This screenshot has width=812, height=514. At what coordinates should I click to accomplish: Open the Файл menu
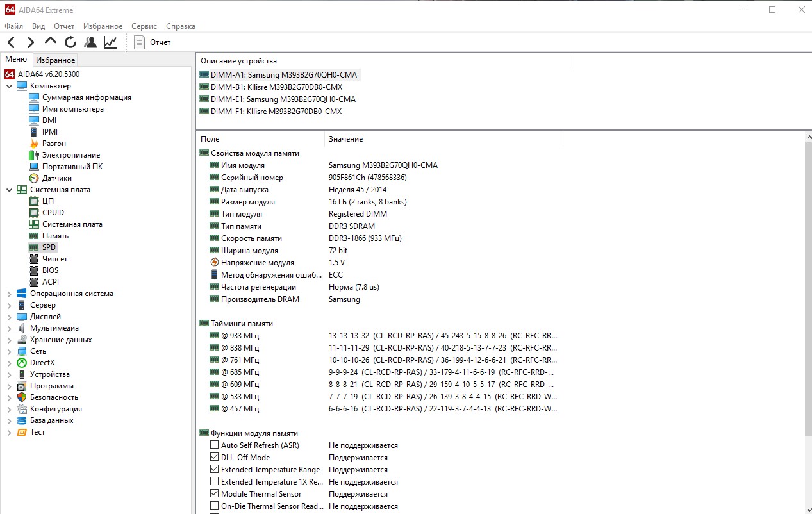point(13,26)
